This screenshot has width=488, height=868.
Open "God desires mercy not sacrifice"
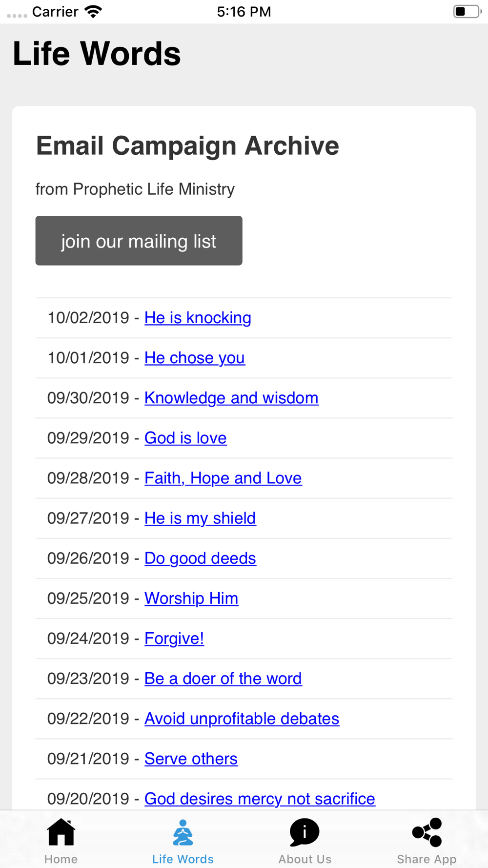click(x=260, y=798)
